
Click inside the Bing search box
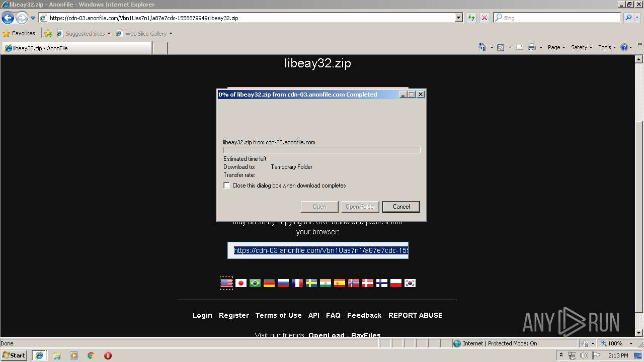point(557,18)
